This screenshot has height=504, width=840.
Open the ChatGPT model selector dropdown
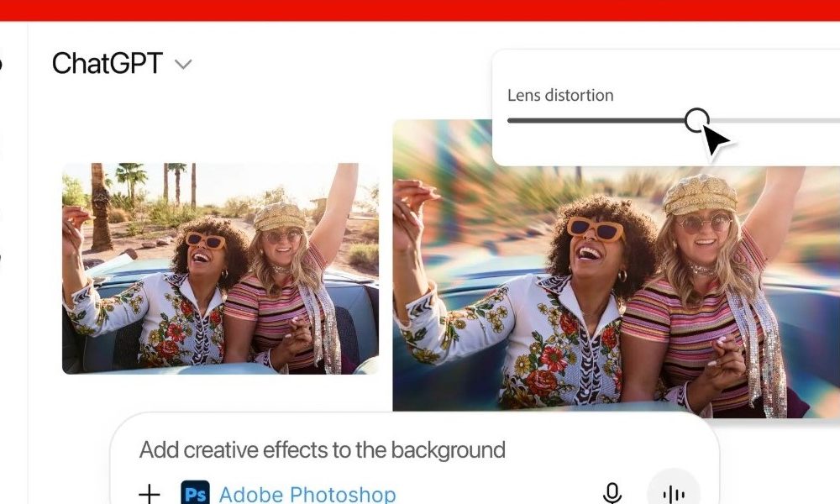click(x=183, y=64)
